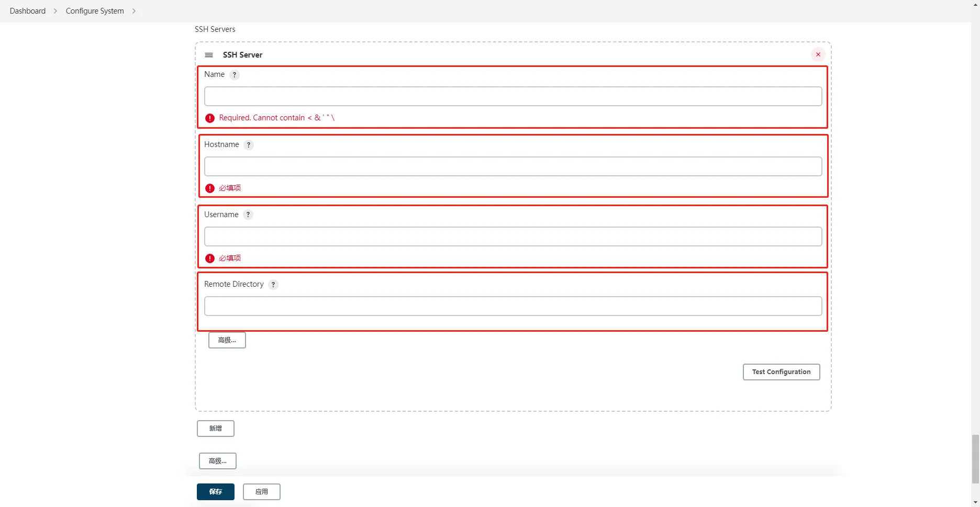
Task: Expand the 高级 section below 新增 button
Action: 217,461
